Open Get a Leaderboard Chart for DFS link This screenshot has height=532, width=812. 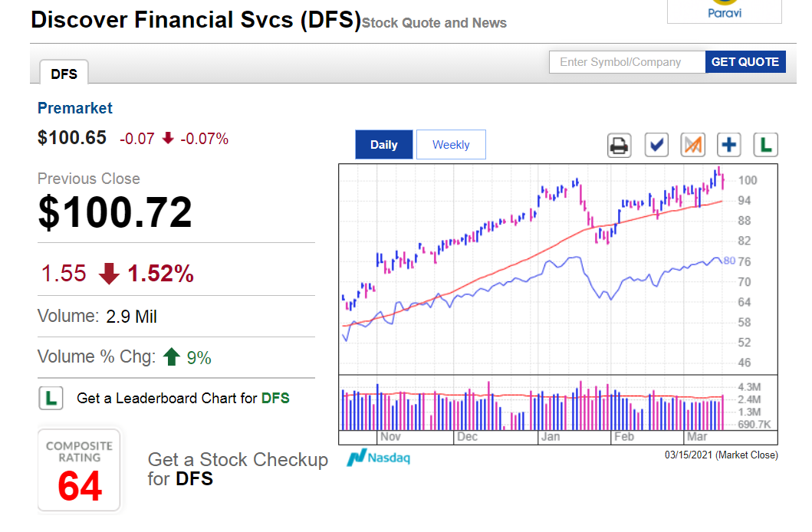(182, 398)
